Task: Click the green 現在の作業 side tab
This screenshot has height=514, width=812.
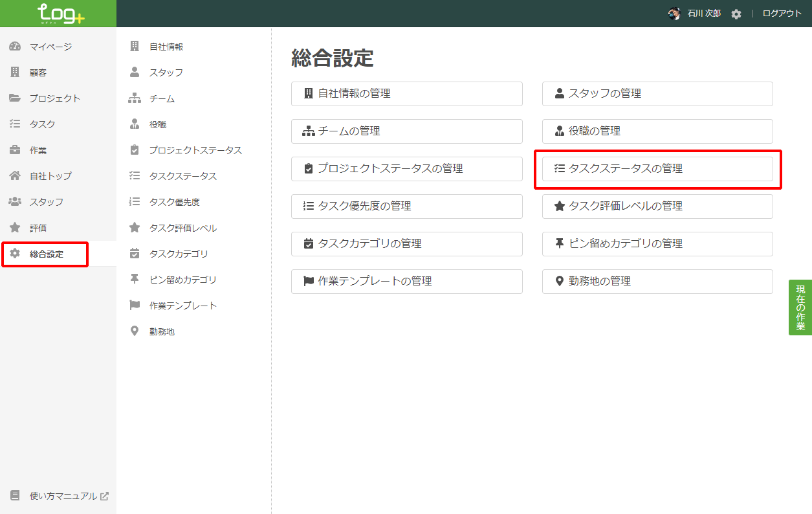Action: click(x=801, y=307)
